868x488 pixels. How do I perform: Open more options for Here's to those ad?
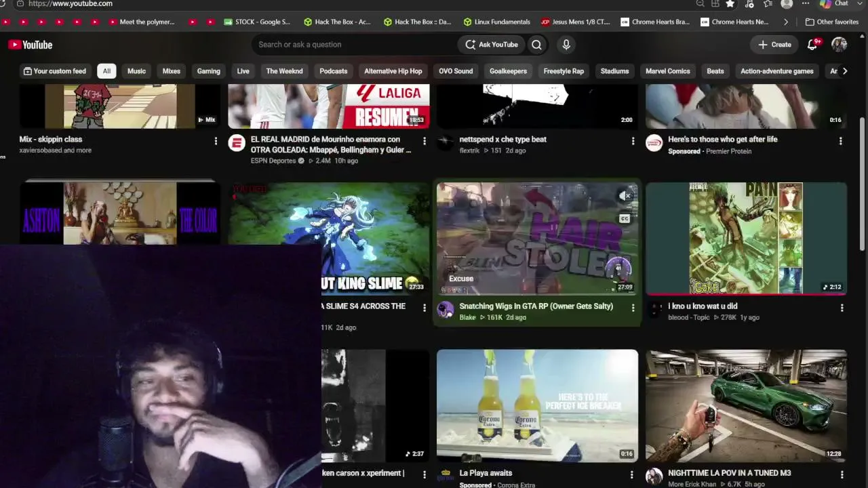(x=841, y=141)
